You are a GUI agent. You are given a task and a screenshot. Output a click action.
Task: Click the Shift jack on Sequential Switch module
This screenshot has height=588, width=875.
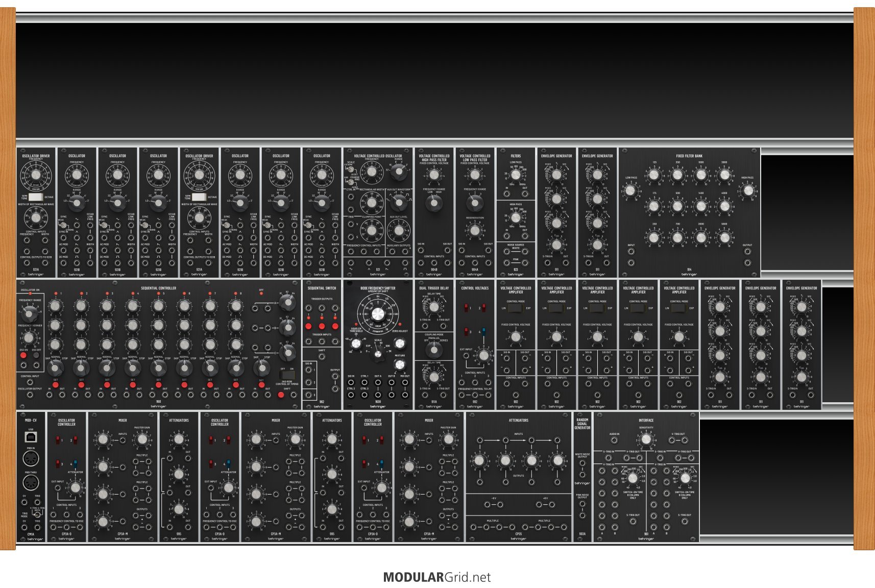click(322, 356)
